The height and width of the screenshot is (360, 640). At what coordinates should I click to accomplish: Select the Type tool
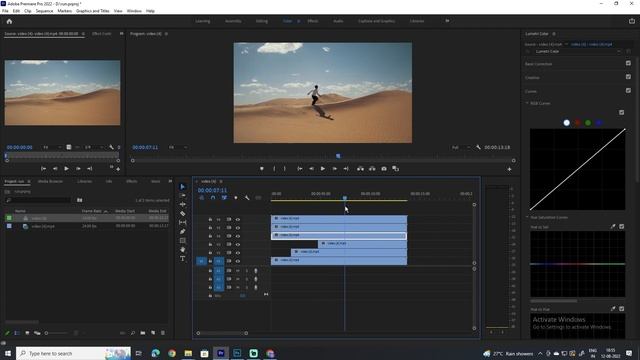click(x=182, y=258)
